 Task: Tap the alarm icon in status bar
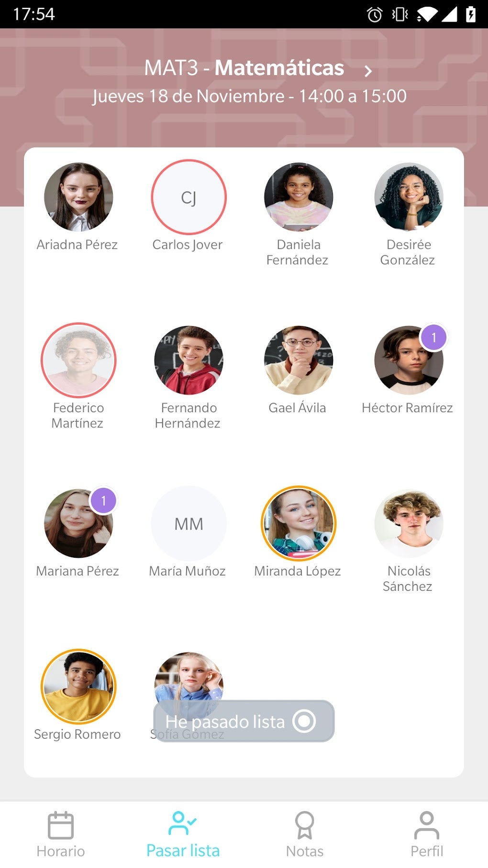point(375,14)
